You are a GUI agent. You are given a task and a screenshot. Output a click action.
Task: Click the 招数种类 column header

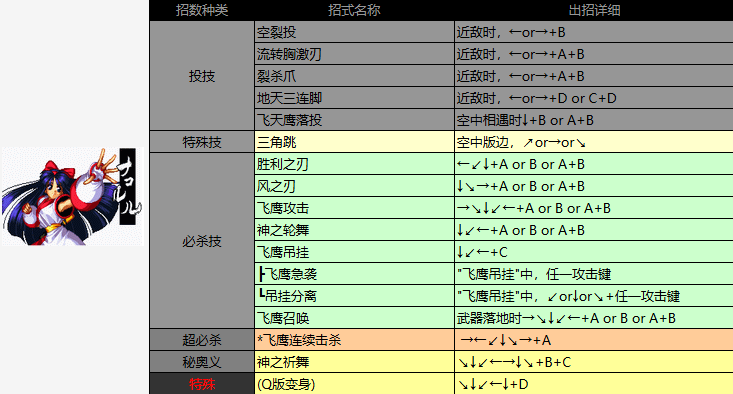click(202, 10)
